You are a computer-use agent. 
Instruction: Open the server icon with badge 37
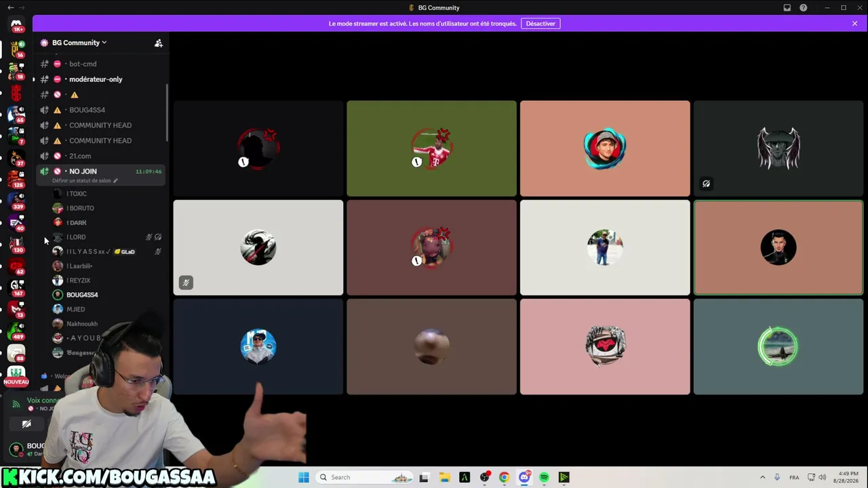(x=16, y=158)
